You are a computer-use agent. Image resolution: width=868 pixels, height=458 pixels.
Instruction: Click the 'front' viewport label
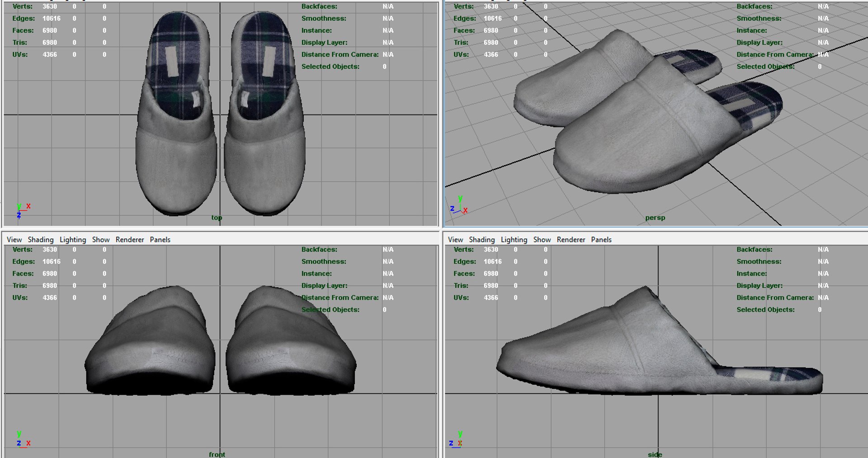click(x=217, y=454)
